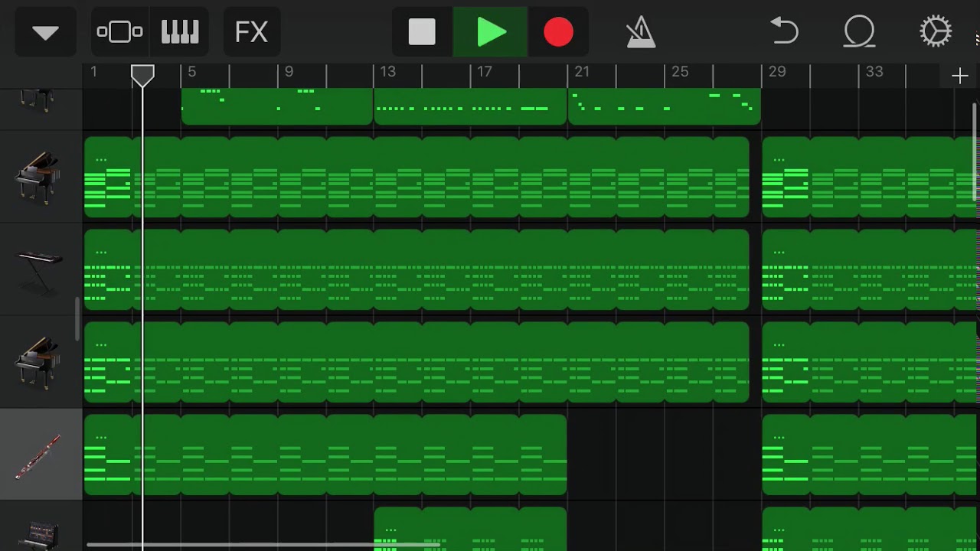This screenshot has width=980, height=551.
Task: Select the partially visible top piano track icon
Action: [x=37, y=99]
